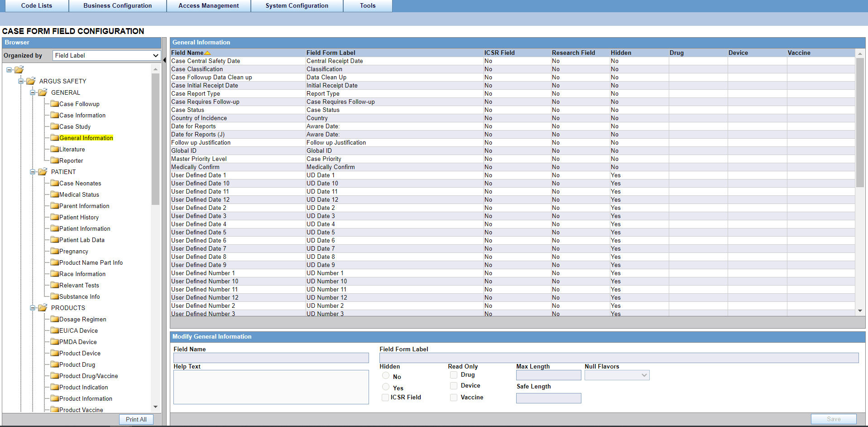Click the highlighted General Information folder icon
868x427 pixels.
(x=54, y=138)
